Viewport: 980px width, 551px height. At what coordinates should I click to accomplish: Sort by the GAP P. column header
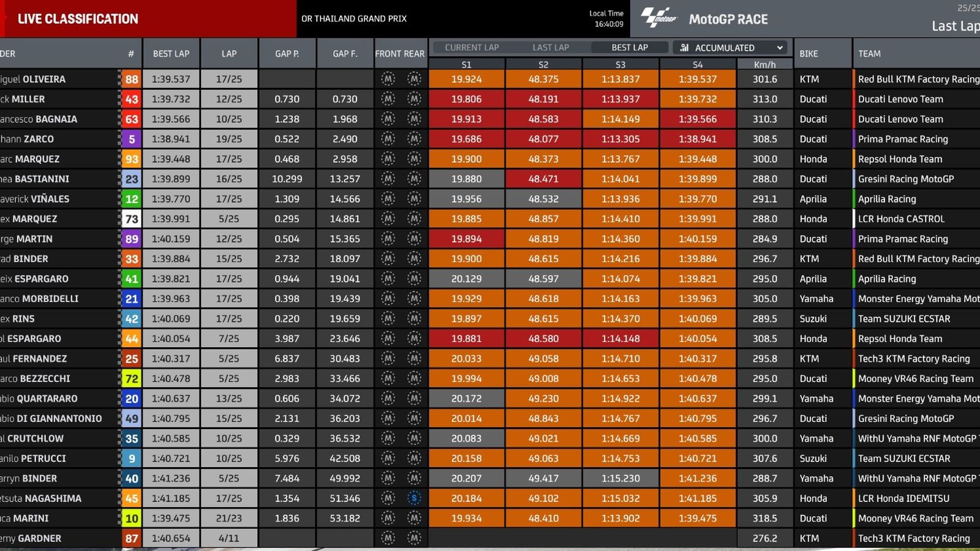[287, 54]
